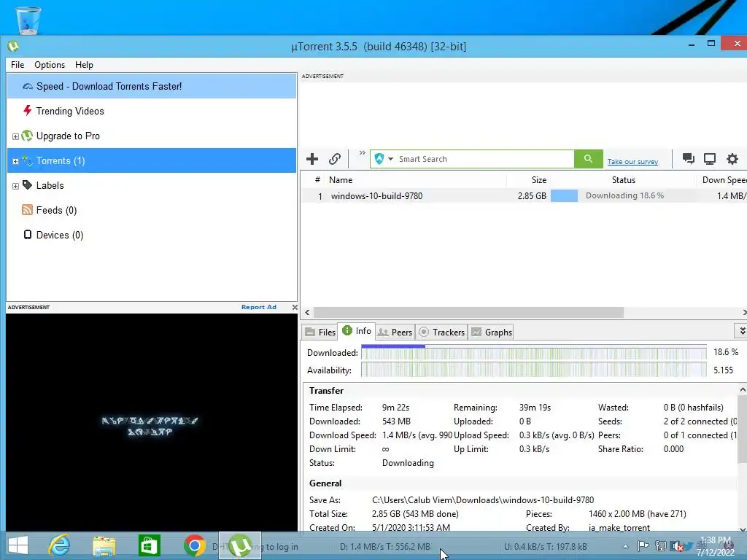
Task: Click the chat bubbles icon in toolbar
Action: click(688, 158)
